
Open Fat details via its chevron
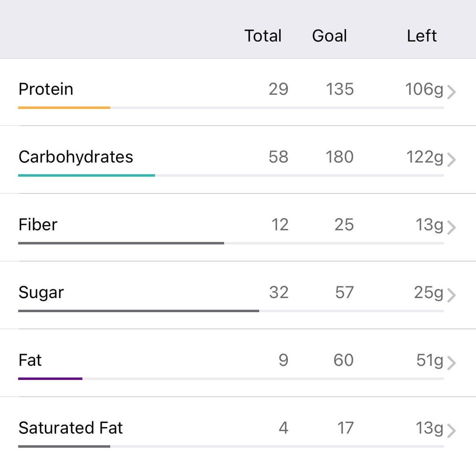(451, 363)
